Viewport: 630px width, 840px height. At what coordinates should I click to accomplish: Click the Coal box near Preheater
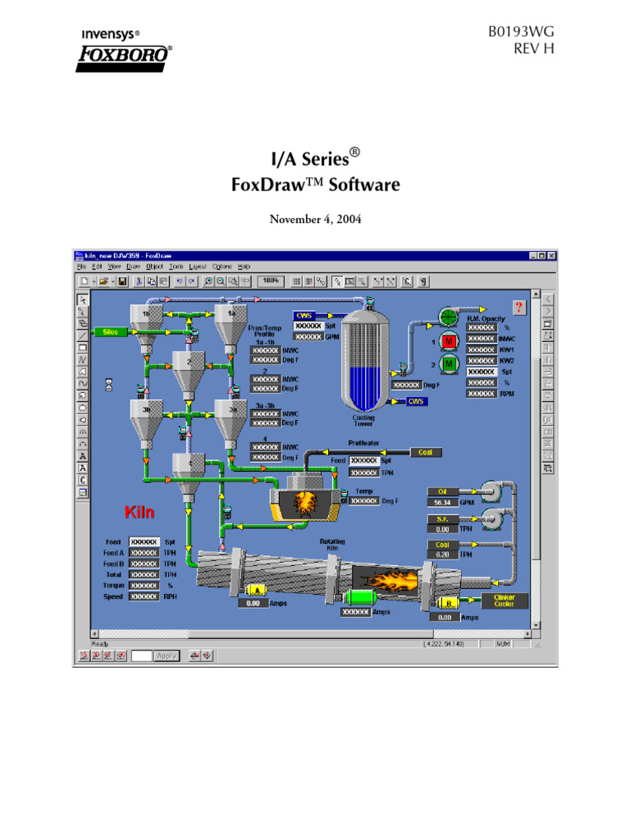[426, 452]
